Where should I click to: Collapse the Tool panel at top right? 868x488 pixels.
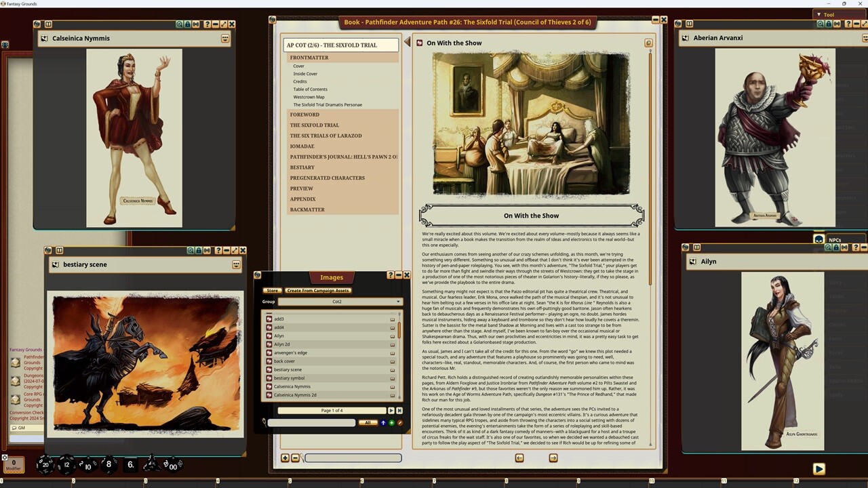818,14
